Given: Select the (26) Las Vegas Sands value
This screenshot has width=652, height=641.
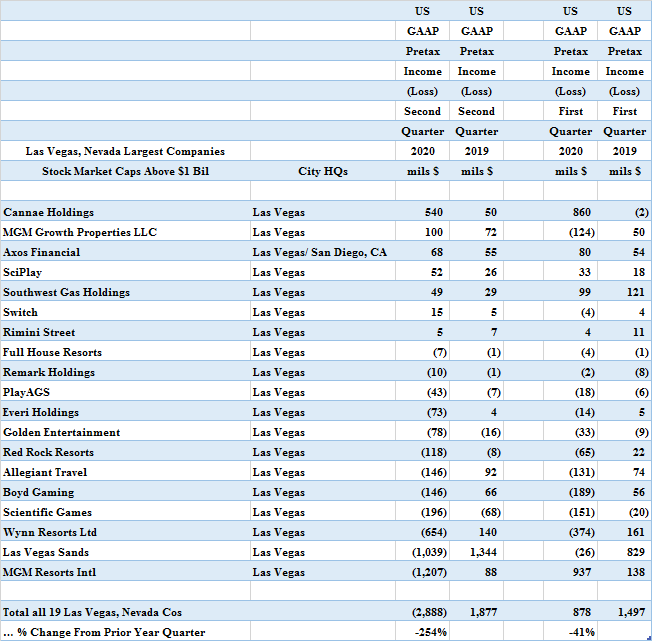Looking at the screenshot, I should pyautogui.click(x=585, y=552).
